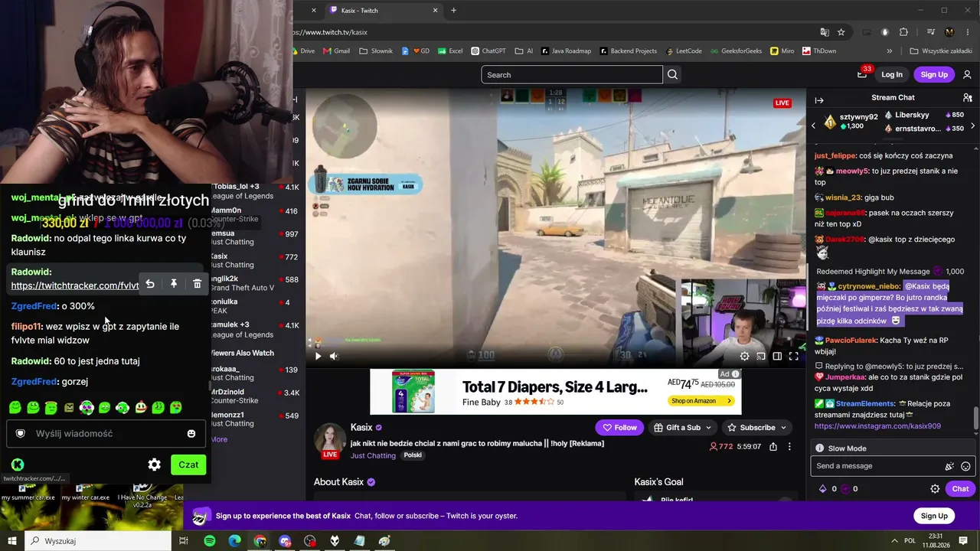Open the Miro bookmark

click(x=782, y=51)
